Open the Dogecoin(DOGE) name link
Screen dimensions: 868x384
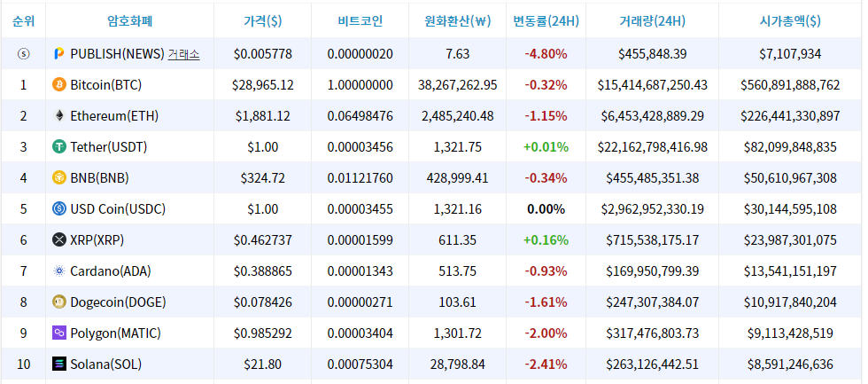(x=118, y=302)
